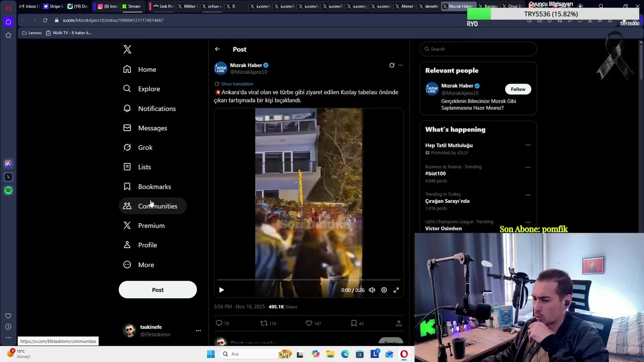
Task: Open account options next to taskinefe
Action: click(x=198, y=331)
